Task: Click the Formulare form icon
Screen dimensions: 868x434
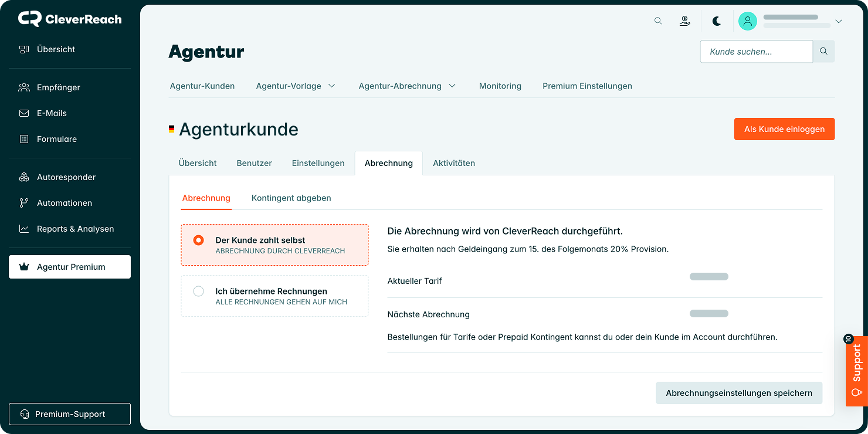Action: [x=24, y=139]
